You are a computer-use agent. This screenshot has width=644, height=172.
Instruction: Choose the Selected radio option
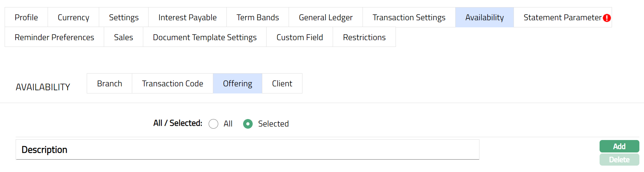248,124
